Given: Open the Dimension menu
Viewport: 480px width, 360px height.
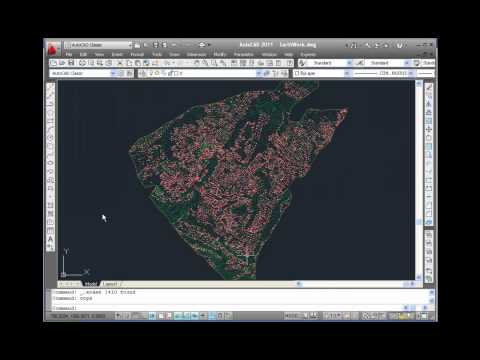Looking at the screenshot, I should [196, 54].
